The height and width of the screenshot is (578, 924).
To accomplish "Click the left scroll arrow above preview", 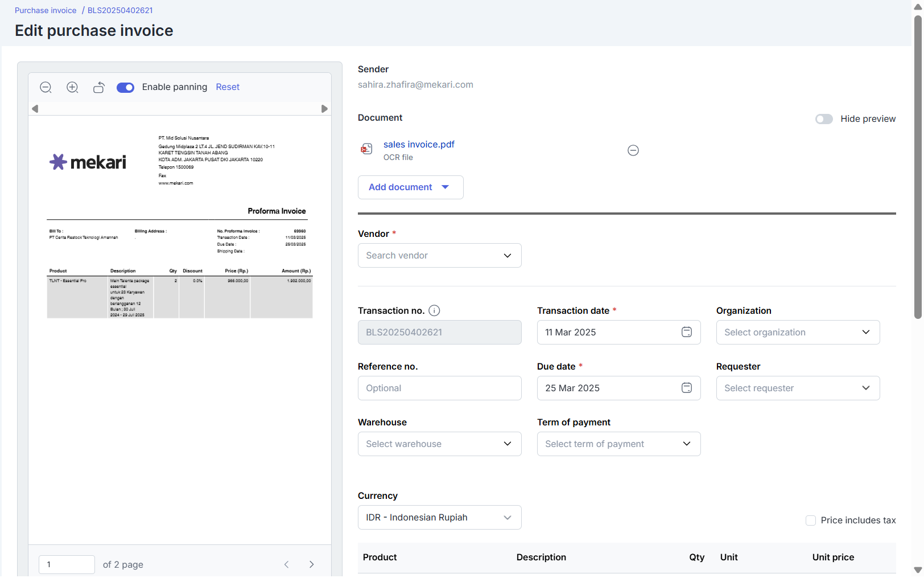I will point(35,109).
